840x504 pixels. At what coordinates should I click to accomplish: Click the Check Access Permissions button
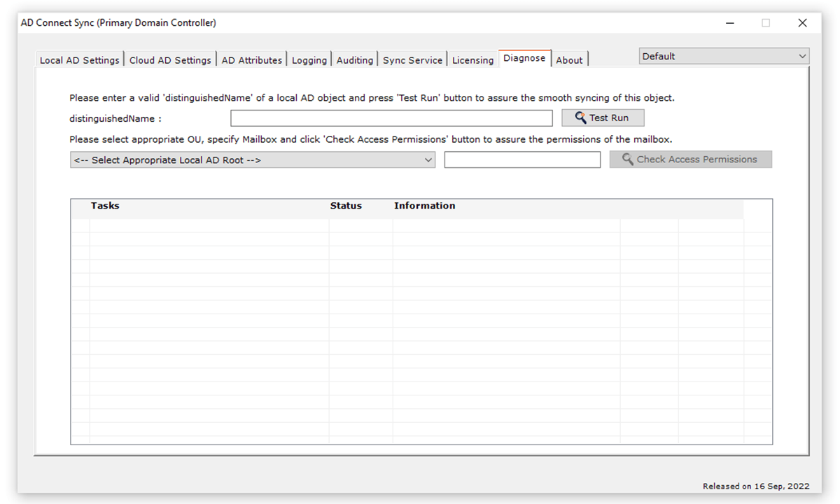click(691, 159)
